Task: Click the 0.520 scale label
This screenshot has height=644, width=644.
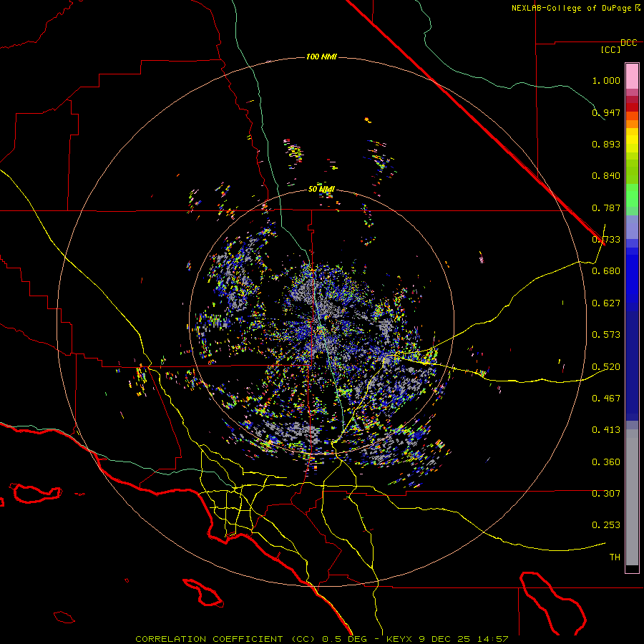Action: click(x=606, y=367)
